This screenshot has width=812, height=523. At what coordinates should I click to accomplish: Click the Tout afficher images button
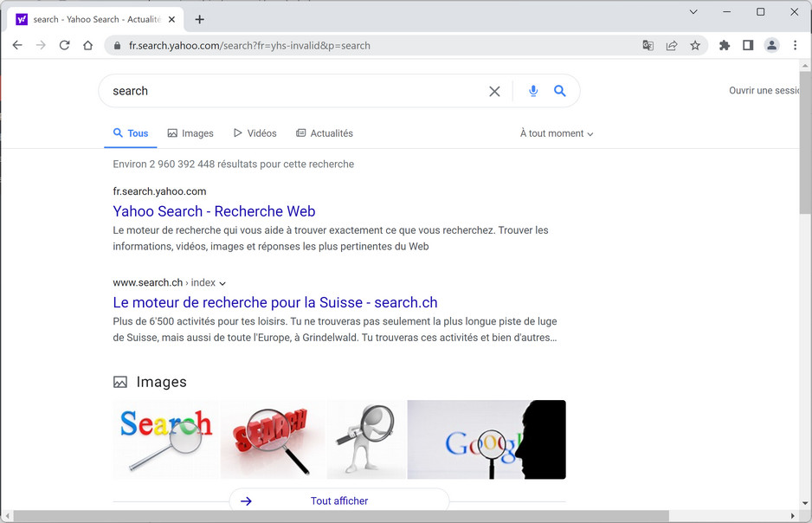[x=339, y=500]
